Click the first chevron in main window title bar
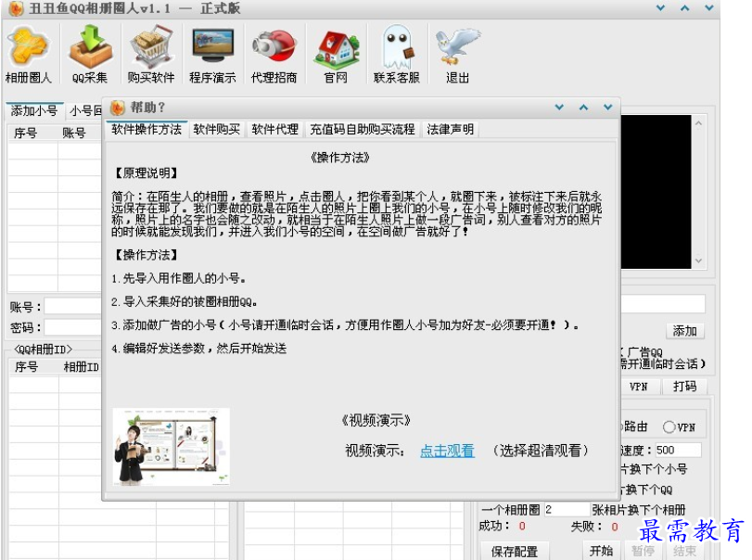 click(x=661, y=8)
